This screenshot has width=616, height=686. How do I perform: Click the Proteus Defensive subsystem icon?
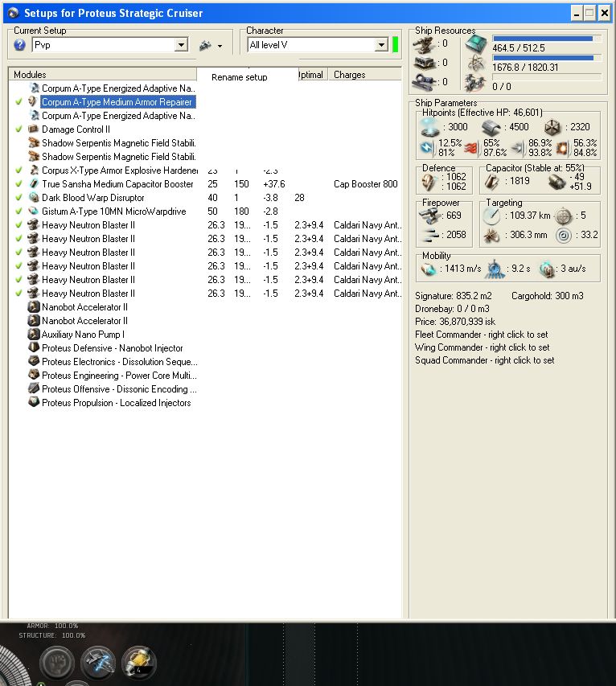click(x=33, y=347)
